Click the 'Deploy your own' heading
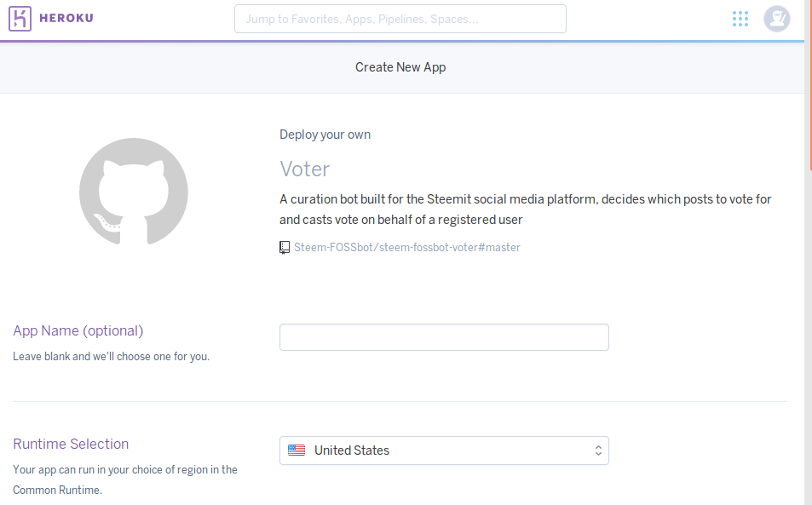This screenshot has width=812, height=505. [x=325, y=134]
